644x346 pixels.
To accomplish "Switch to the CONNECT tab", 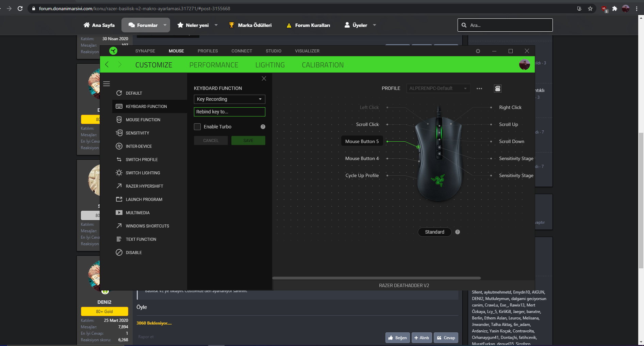I will pos(242,51).
